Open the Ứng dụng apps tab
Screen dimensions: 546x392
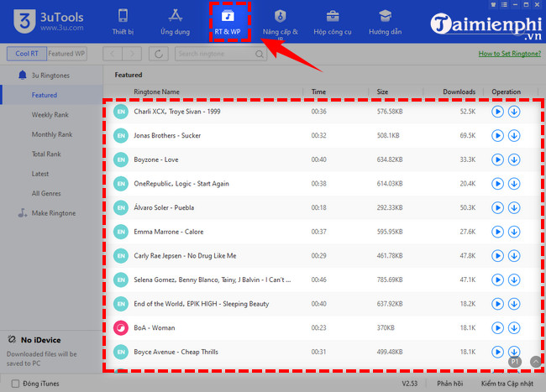click(176, 22)
